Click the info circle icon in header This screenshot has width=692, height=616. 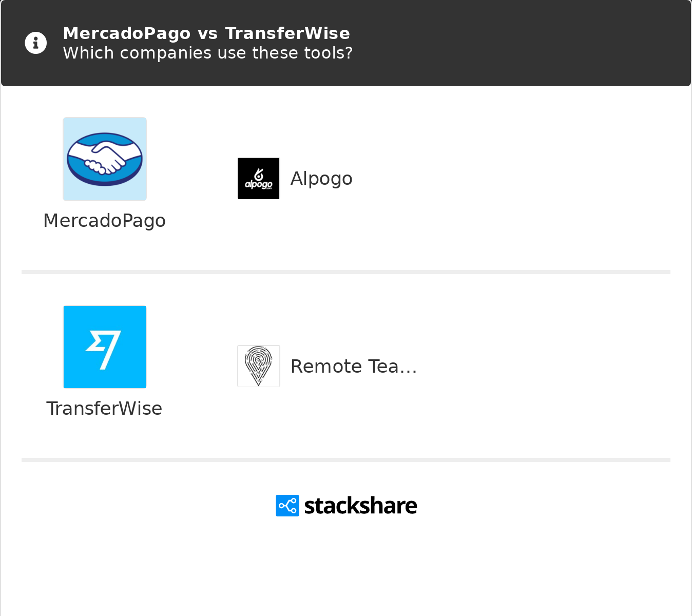click(x=36, y=43)
